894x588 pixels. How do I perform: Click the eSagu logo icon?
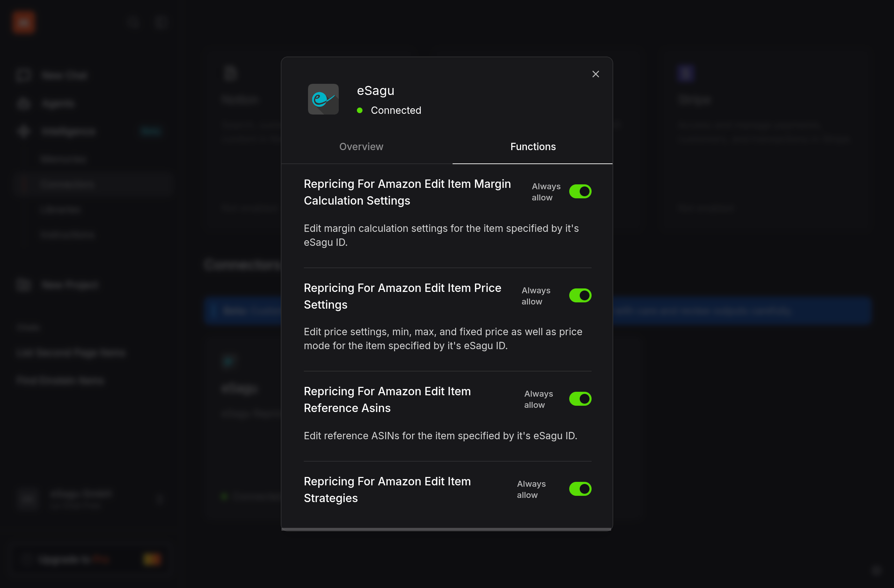[323, 99]
